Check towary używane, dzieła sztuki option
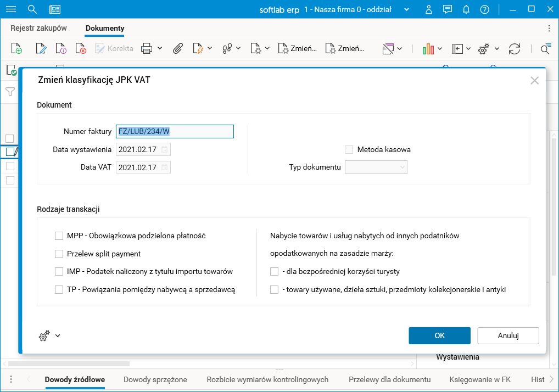This screenshot has height=392, width=559. coord(274,290)
